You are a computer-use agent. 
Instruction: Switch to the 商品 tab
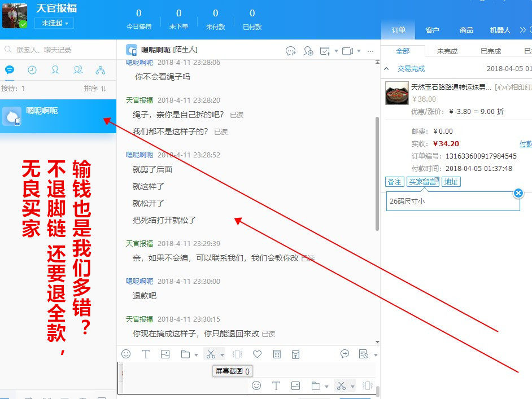click(x=466, y=30)
